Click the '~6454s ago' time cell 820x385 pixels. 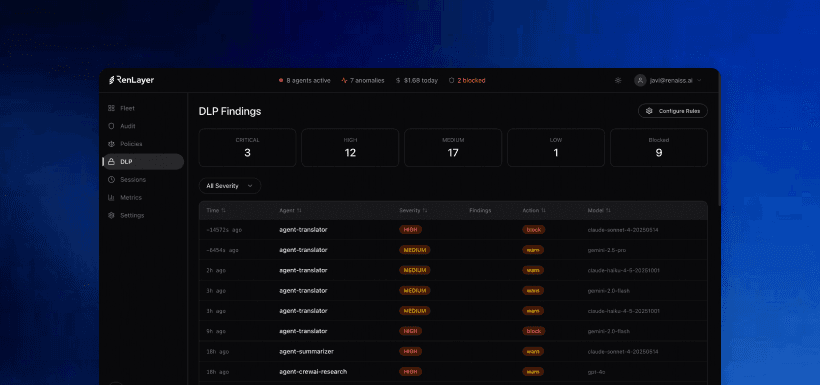(x=222, y=250)
